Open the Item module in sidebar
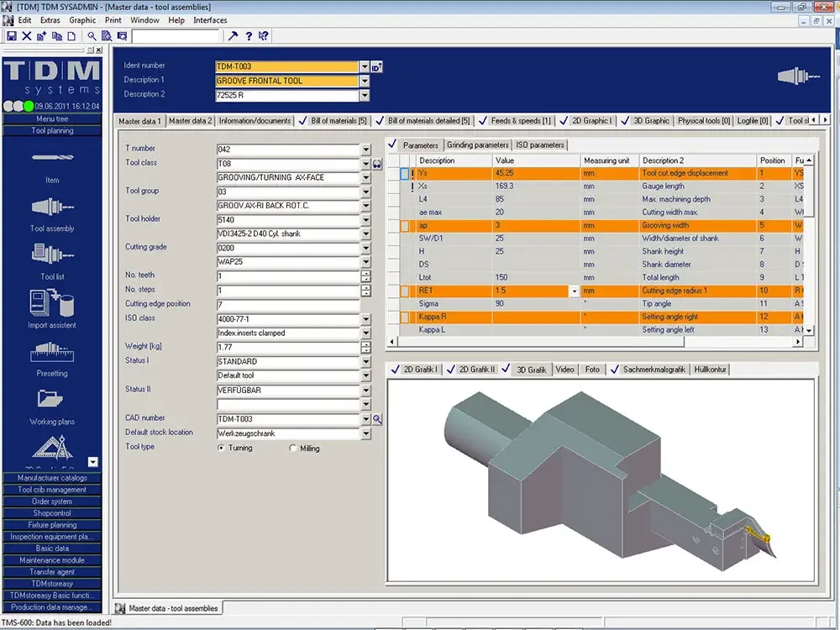The width and height of the screenshot is (840, 630). pos(52,158)
